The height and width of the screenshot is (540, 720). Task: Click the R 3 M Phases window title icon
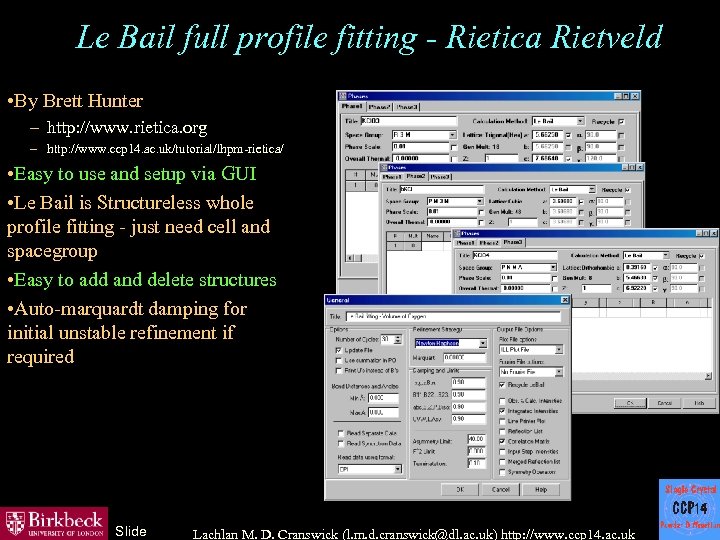coord(343,96)
